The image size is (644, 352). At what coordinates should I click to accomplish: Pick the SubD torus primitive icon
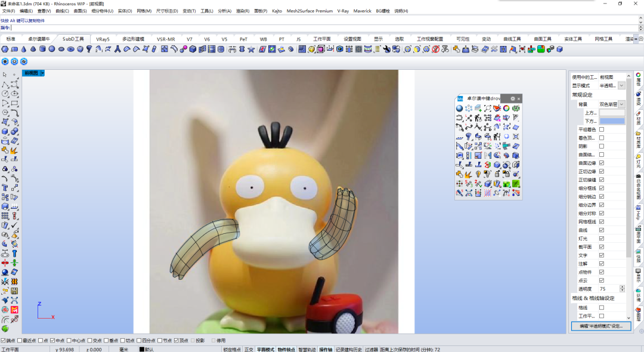70,50
